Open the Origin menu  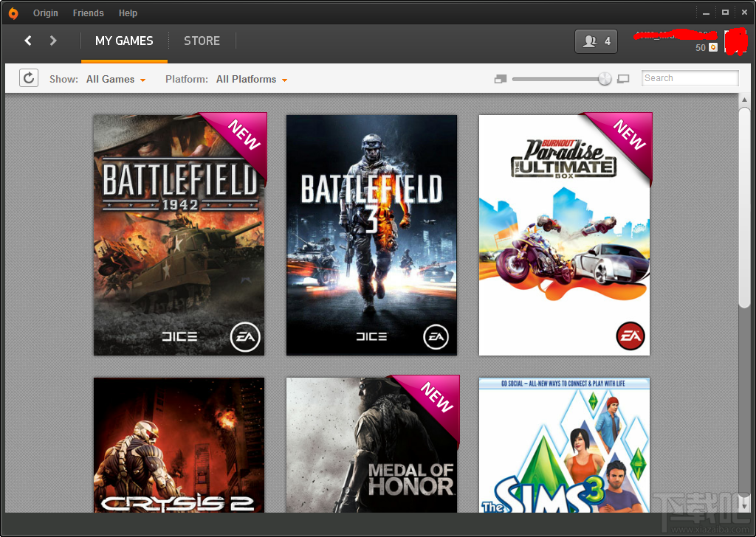pos(45,13)
